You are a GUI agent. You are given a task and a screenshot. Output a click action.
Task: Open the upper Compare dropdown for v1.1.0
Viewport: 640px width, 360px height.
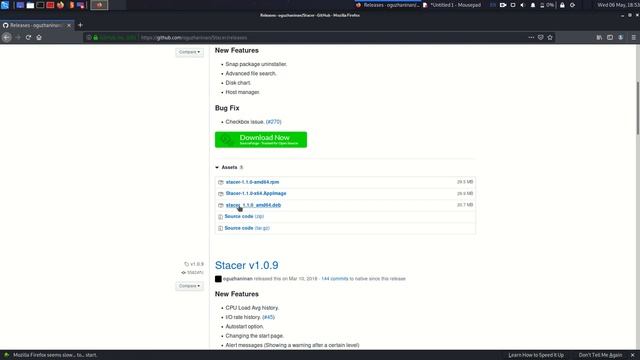[189, 52]
